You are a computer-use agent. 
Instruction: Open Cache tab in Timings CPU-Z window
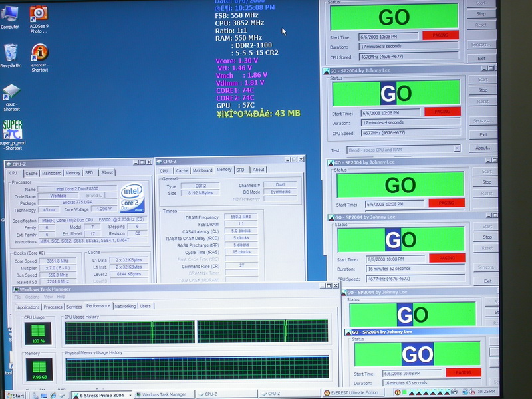pos(182,170)
